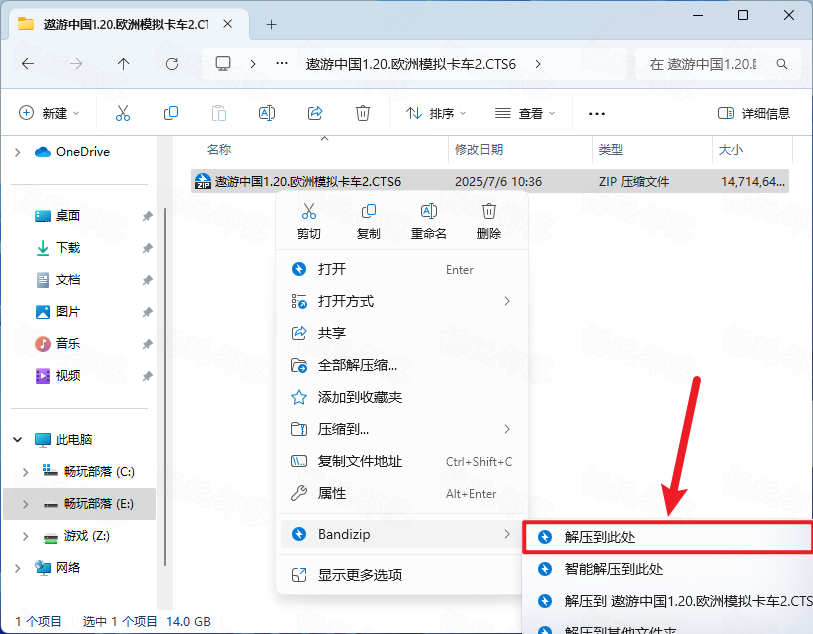Click the Copy icon in the toolbar
Screen dimensions: 813x634
pyautogui.click(x=171, y=113)
